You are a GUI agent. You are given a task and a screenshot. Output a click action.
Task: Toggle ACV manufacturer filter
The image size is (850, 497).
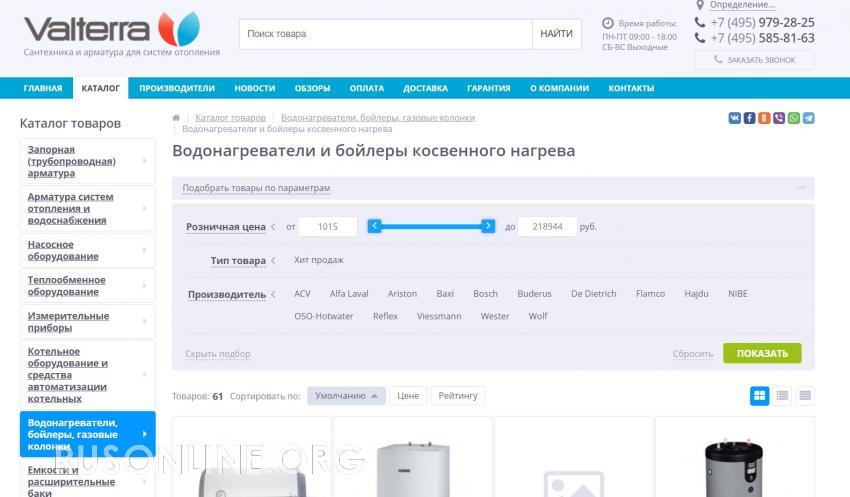[302, 294]
